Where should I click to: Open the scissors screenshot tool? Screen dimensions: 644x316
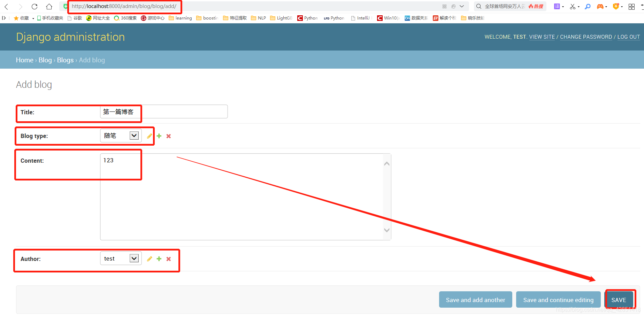(x=573, y=7)
